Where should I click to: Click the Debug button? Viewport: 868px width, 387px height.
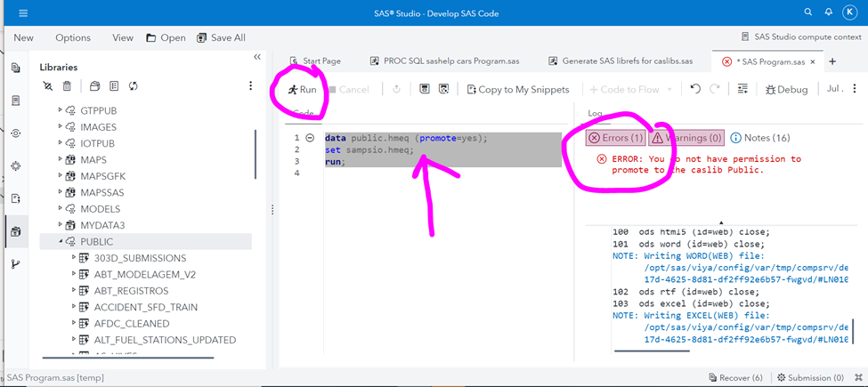tap(787, 89)
